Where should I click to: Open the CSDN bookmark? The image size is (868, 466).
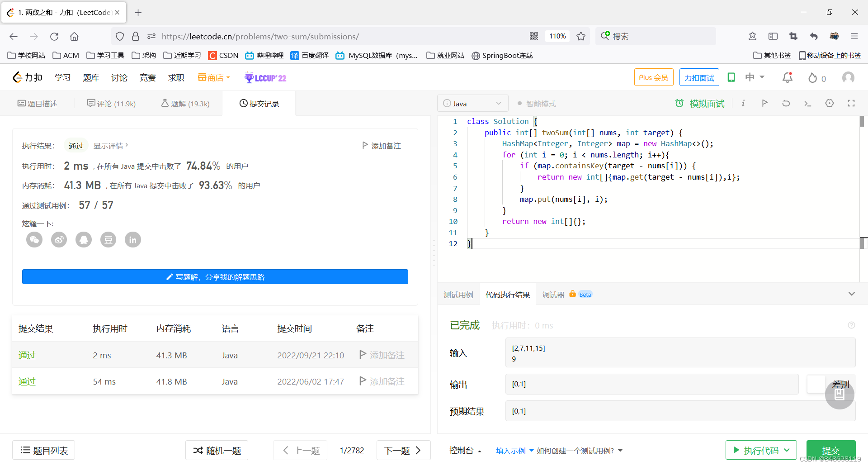(x=223, y=55)
